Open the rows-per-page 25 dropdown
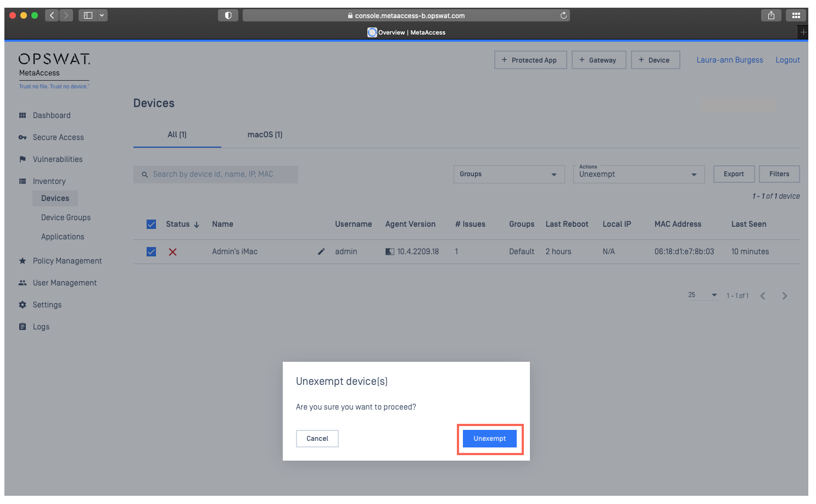Viewport: 816px width, 504px height. (702, 295)
